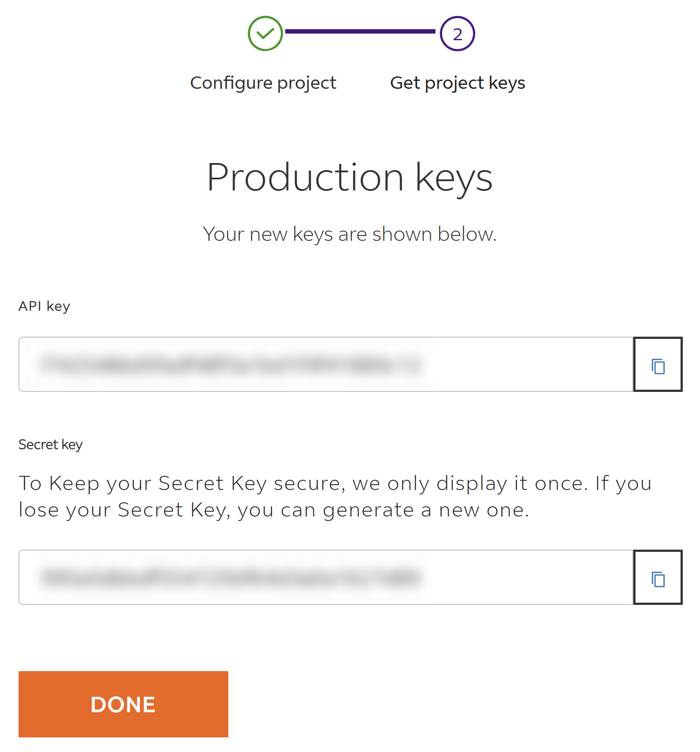The height and width of the screenshot is (752, 700).
Task: Focus the API key input field
Action: 326,365
